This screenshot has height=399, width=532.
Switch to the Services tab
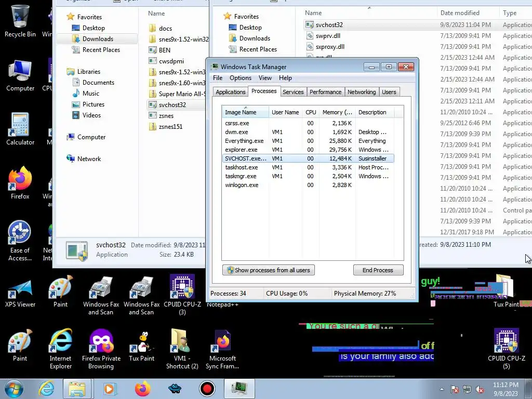[293, 92]
